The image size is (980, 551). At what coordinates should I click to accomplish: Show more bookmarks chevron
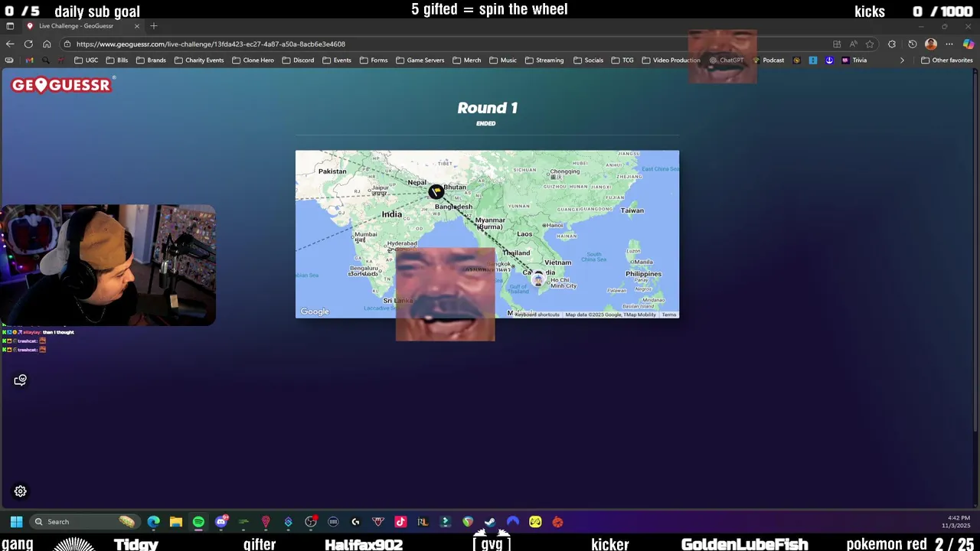click(x=902, y=60)
